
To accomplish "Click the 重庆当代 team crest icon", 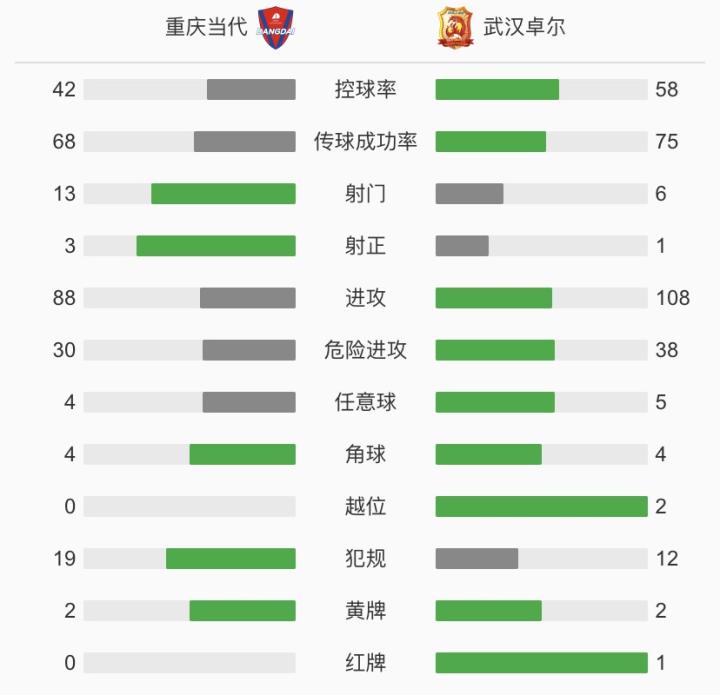I will pyautogui.click(x=276, y=27).
